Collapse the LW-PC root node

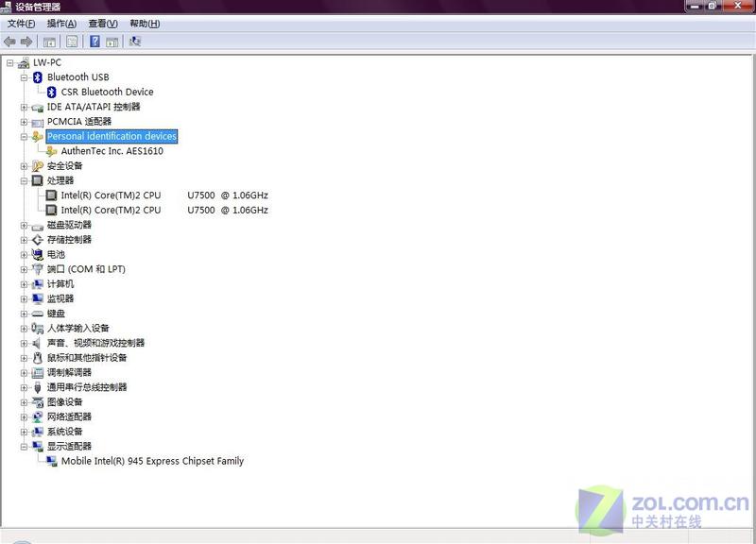tap(10, 62)
